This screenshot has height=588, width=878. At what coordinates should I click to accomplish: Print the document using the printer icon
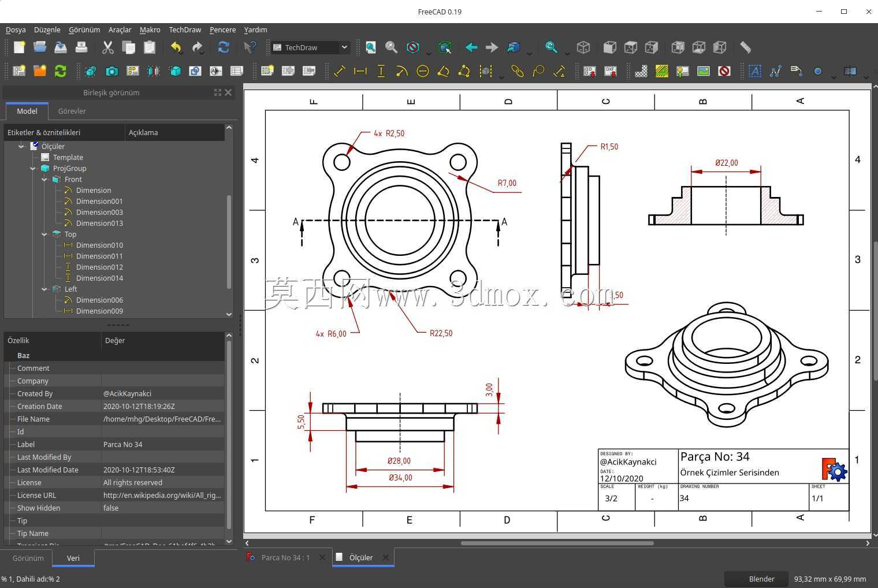[x=81, y=47]
